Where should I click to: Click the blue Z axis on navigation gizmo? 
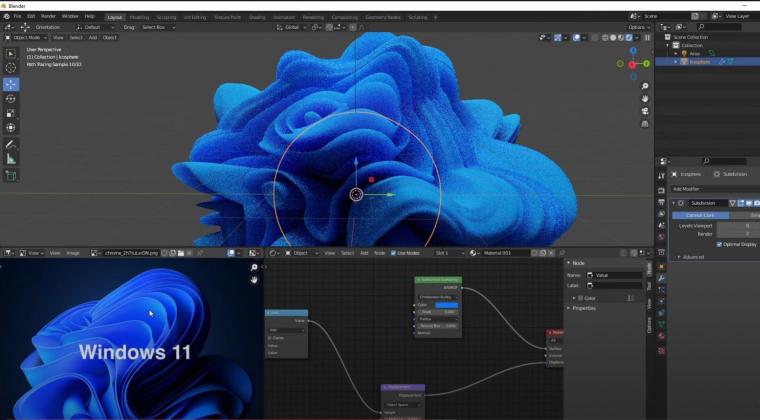coord(633,51)
